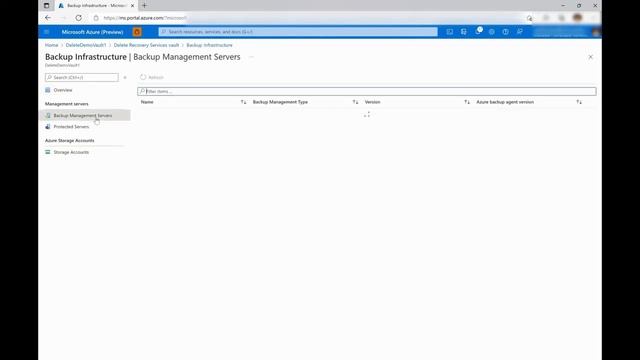The image size is (640, 360).
Task: Click the Backup Management Type column header
Action: 280,102
